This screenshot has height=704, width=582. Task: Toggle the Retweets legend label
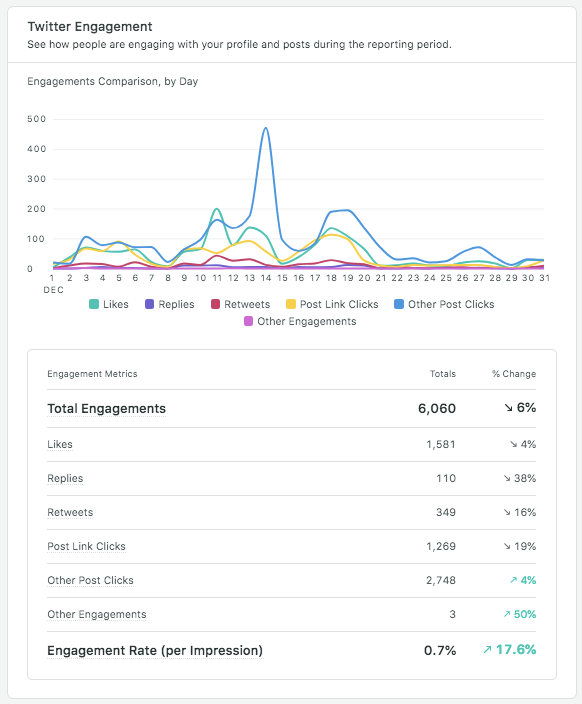click(247, 304)
